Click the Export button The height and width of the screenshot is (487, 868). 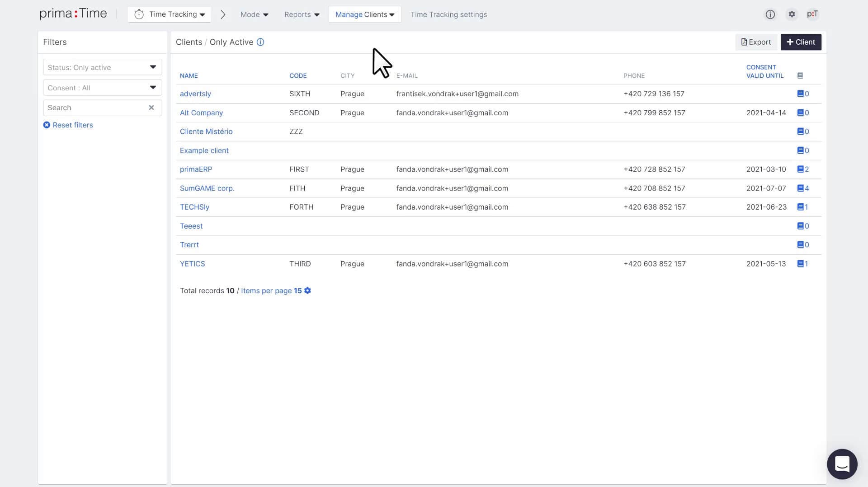coord(756,42)
